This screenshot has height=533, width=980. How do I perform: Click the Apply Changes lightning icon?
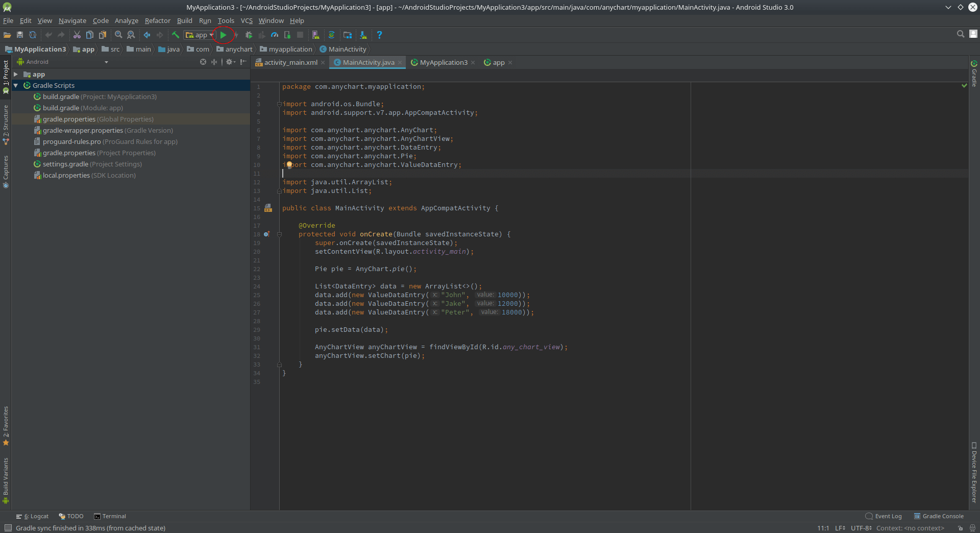coord(236,35)
